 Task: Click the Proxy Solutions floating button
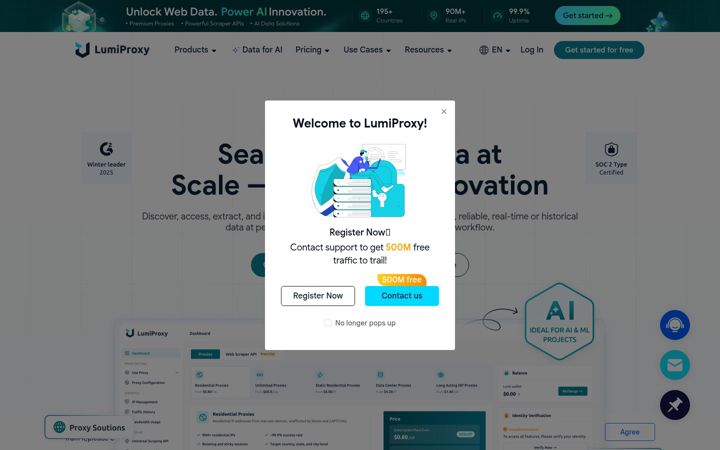[x=89, y=427]
